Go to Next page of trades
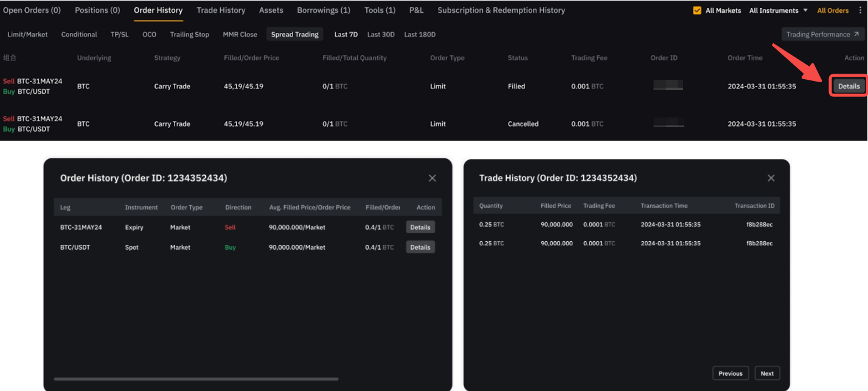Viewport: 868px width, 391px height. [x=767, y=373]
